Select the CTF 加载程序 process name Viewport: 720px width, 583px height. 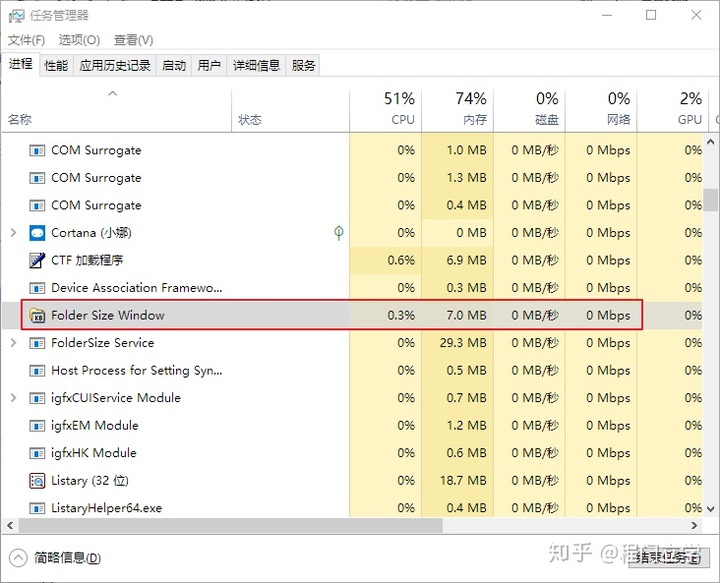pyautogui.click(x=87, y=260)
